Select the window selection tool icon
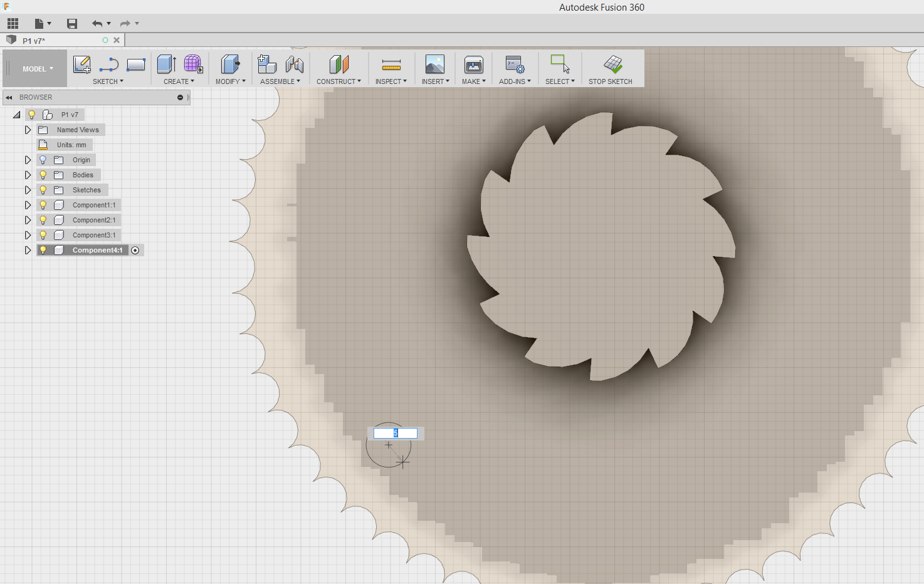Screen dimensions: 924x584 tap(560, 64)
